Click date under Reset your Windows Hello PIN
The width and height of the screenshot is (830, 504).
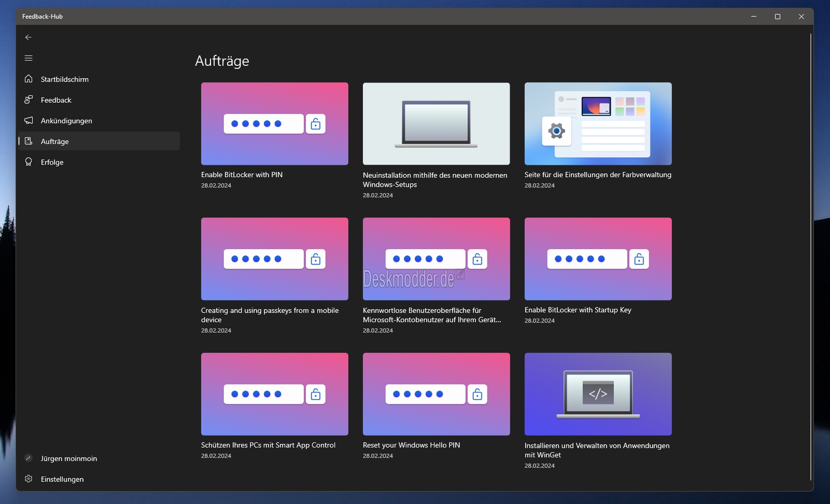coord(378,456)
